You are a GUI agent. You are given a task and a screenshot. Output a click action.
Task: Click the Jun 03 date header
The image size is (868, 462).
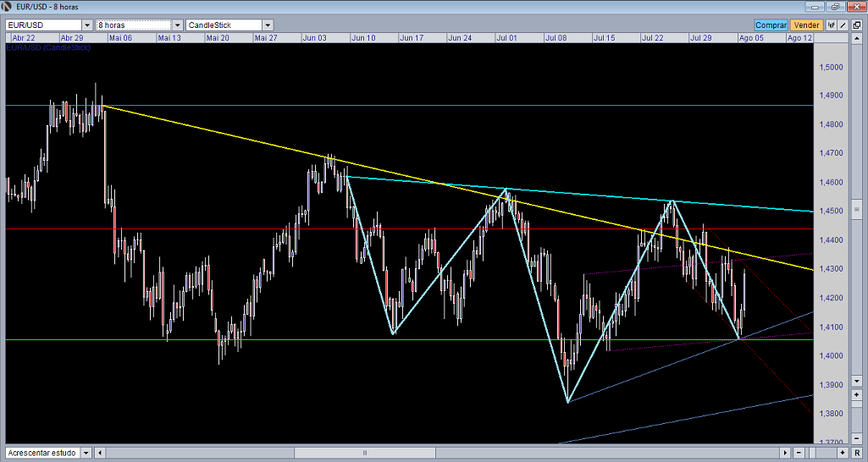click(x=314, y=37)
